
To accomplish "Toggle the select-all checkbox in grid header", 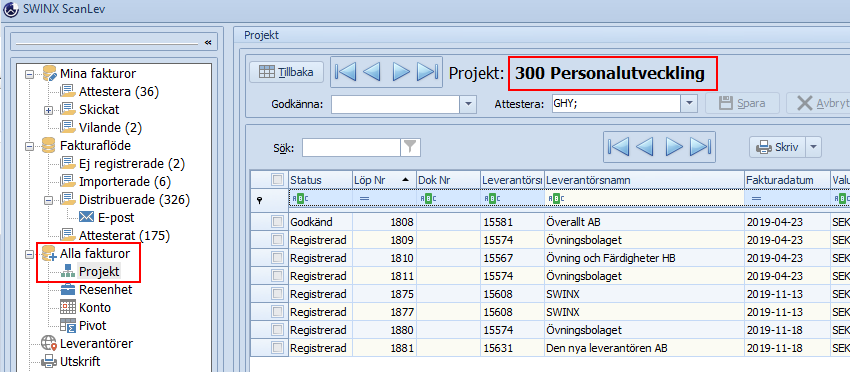I will tap(277, 179).
